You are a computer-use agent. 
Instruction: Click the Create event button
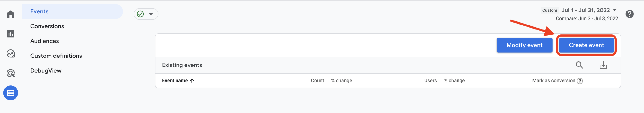pos(586,45)
